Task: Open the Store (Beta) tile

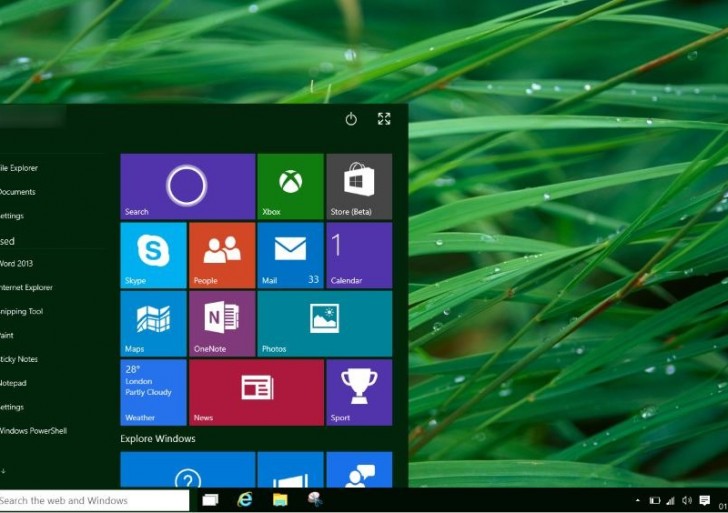Action: click(x=359, y=186)
